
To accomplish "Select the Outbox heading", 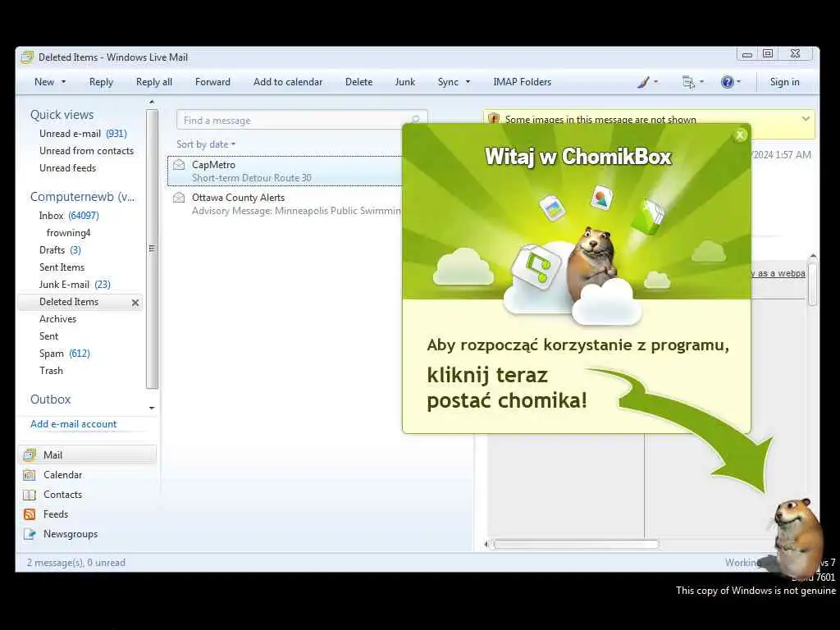I will tap(50, 399).
